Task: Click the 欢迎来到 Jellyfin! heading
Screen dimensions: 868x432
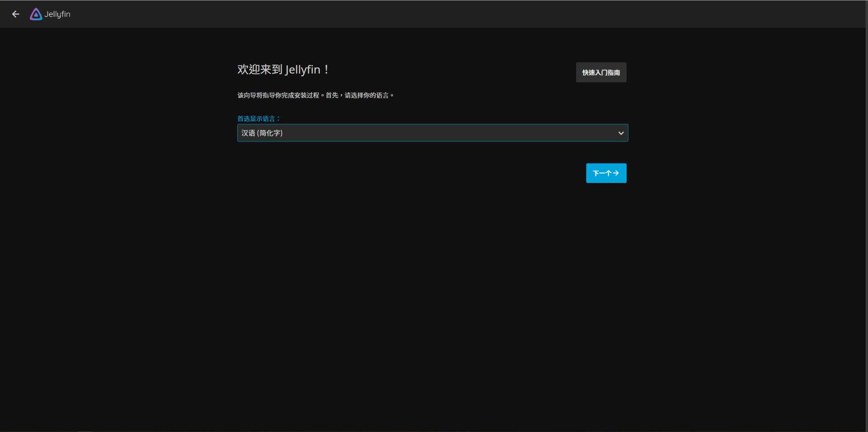Action: [283, 70]
